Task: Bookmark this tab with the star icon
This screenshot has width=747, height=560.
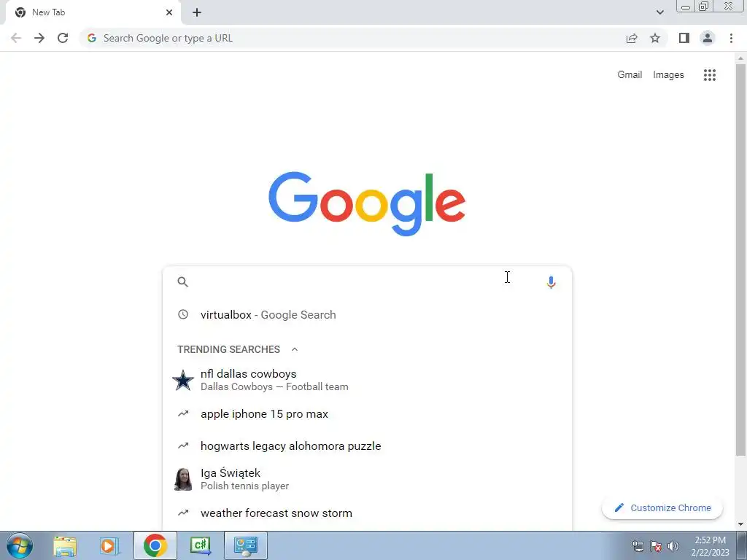Action: [655, 38]
